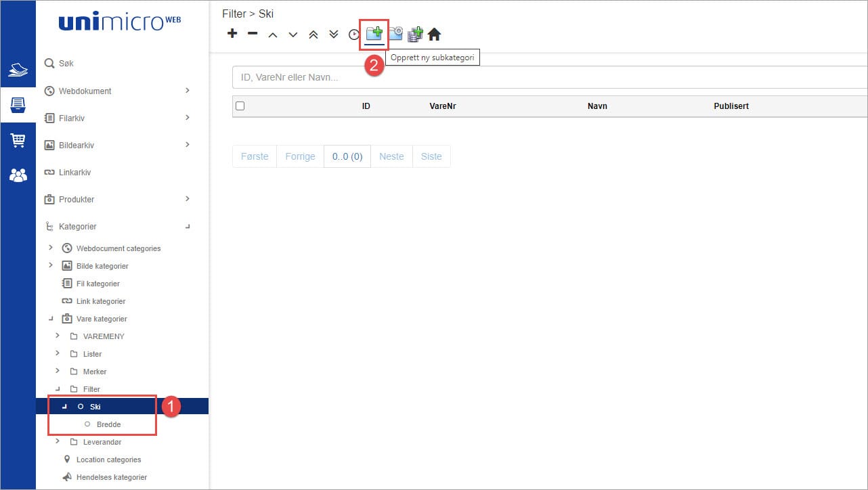The image size is (868, 490).
Task: Expand the Webdocument categories tree node
Action: pos(51,248)
